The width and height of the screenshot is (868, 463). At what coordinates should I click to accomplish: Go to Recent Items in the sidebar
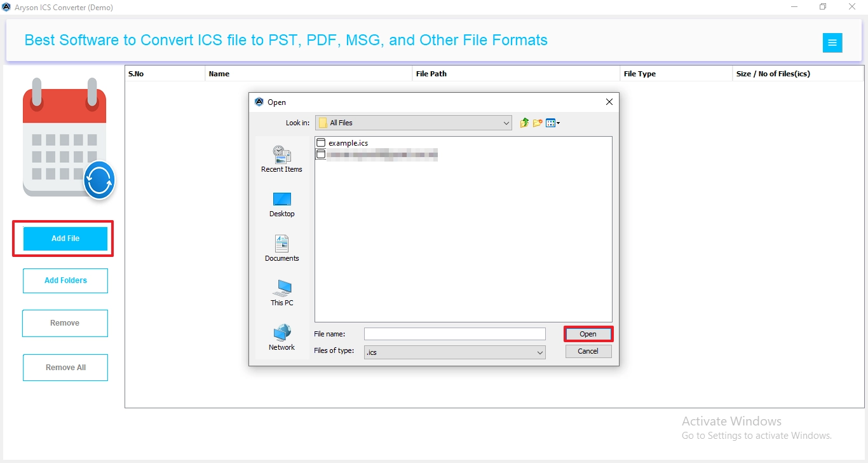[281, 159]
